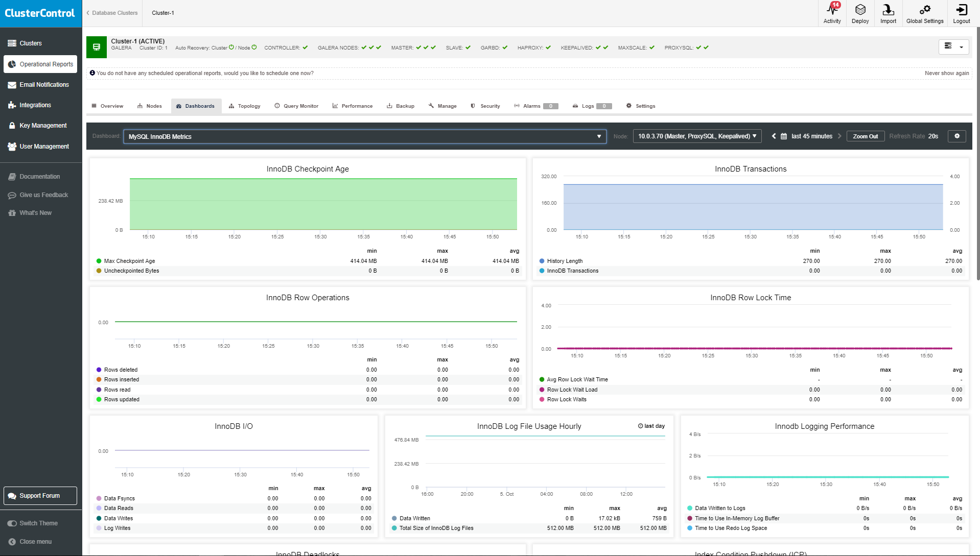Viewport: 980px width, 556px height.
Task: Open Operational Reports in sidebar
Action: pos(41,64)
